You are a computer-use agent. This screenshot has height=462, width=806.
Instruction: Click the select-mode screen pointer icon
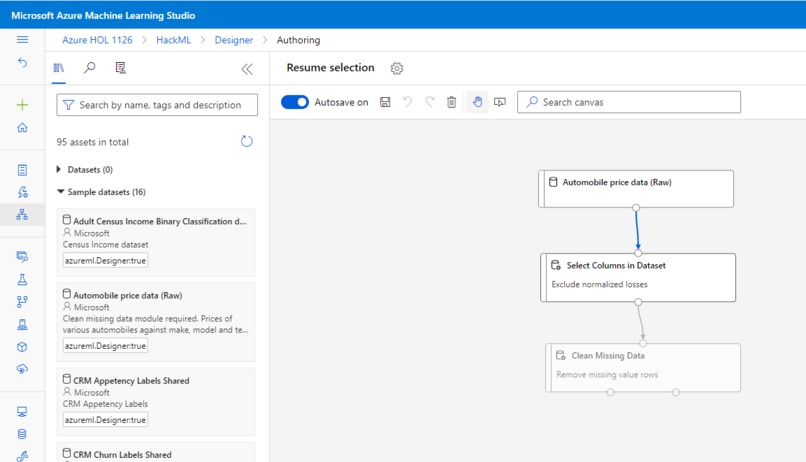point(500,102)
